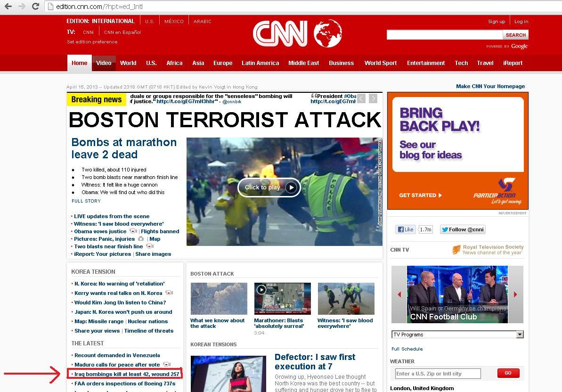The height and width of the screenshot is (392, 562).
Task: Follow @cnni on Twitter
Action: [463, 229]
